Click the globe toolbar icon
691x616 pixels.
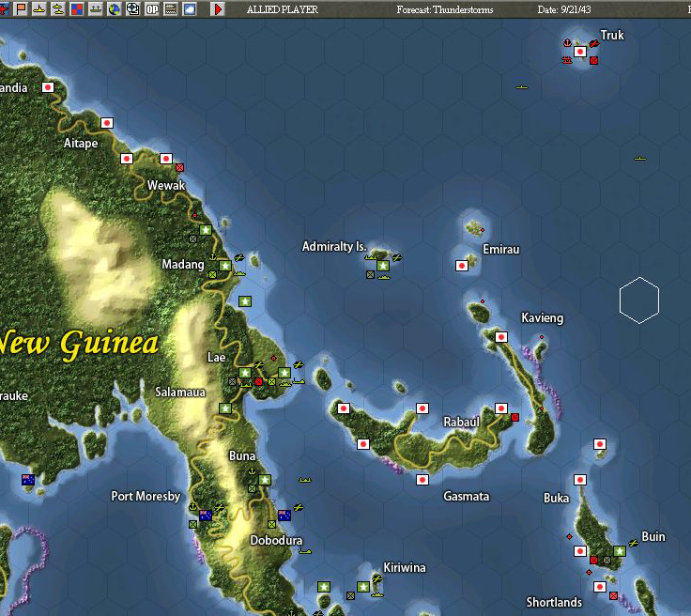tap(115, 8)
